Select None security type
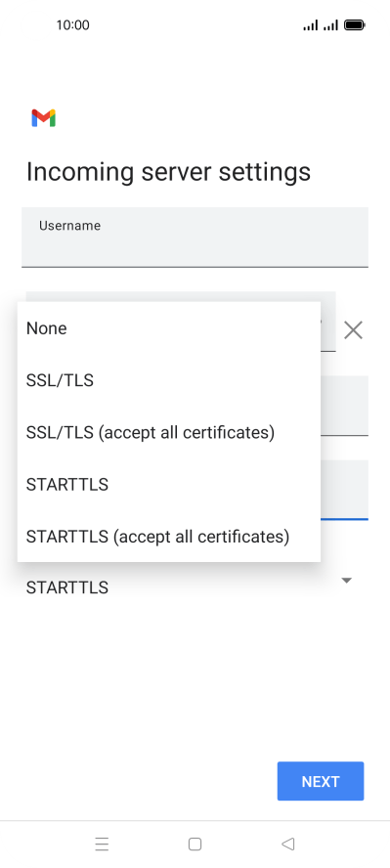This screenshot has height=868, width=390. tap(169, 328)
